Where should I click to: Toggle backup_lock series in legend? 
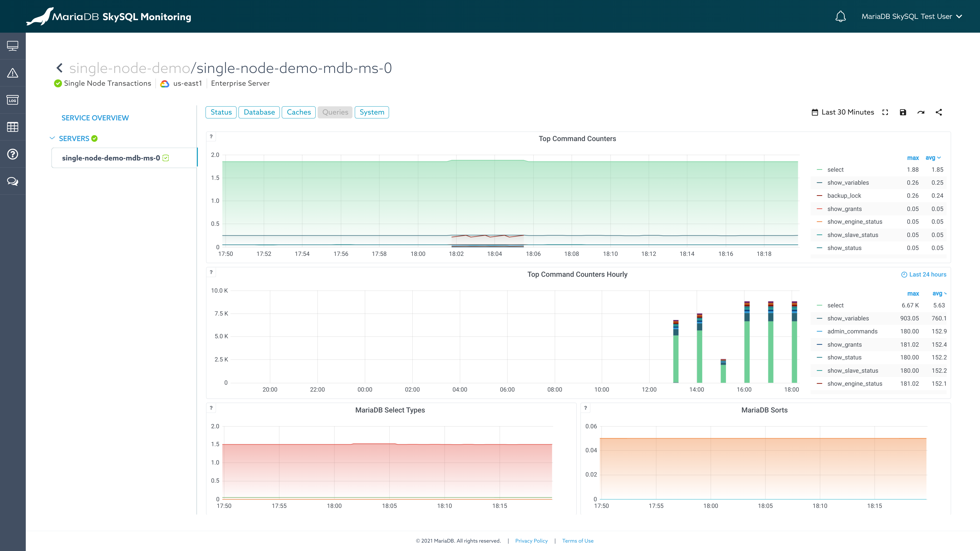844,195
